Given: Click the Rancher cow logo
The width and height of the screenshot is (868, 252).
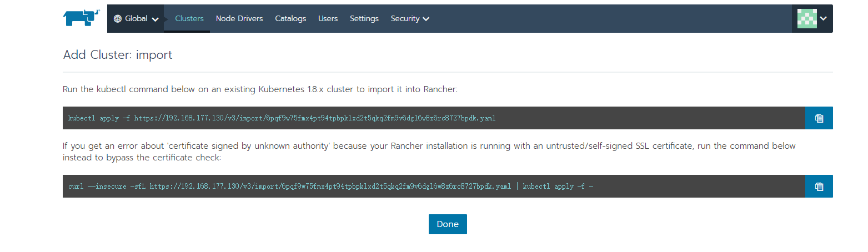Looking at the screenshot, I should 82,18.
